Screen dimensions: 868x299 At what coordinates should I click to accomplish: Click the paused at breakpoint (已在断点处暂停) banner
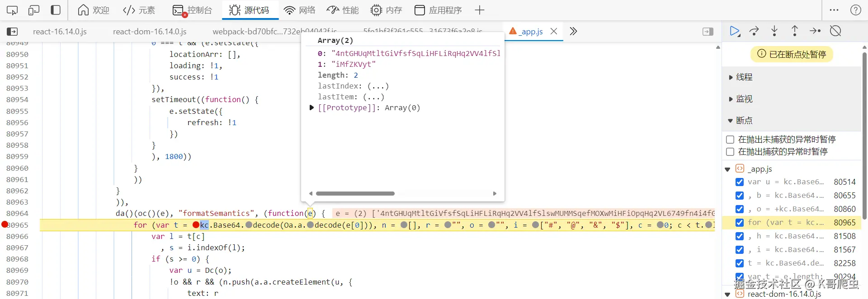click(x=792, y=54)
